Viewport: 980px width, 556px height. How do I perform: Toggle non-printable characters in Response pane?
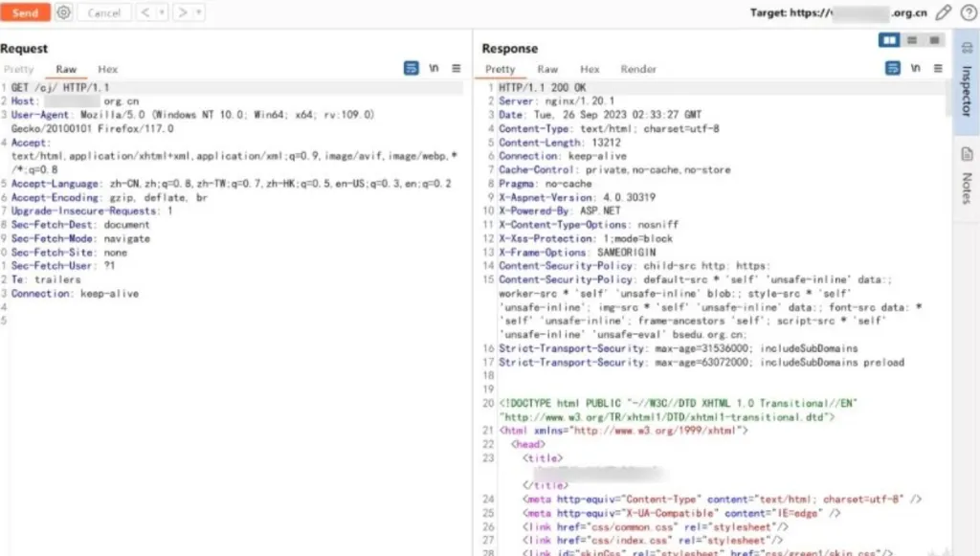point(914,69)
